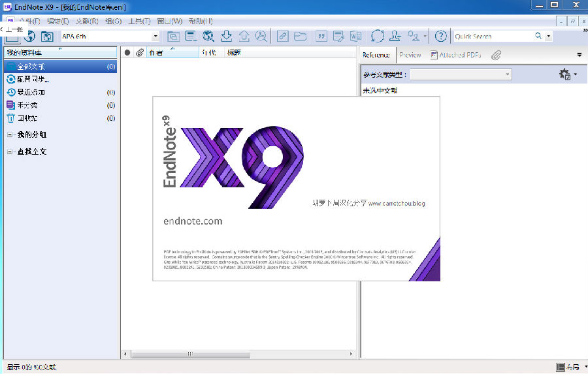Open the 帮助(H) menu
Screen dimensions: 588x374
201,22
